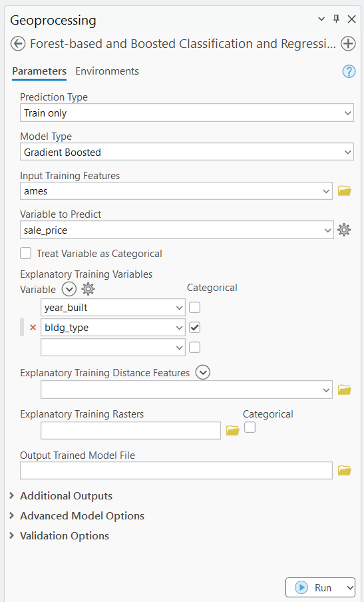Remove the bldg_type variable row

33,328
